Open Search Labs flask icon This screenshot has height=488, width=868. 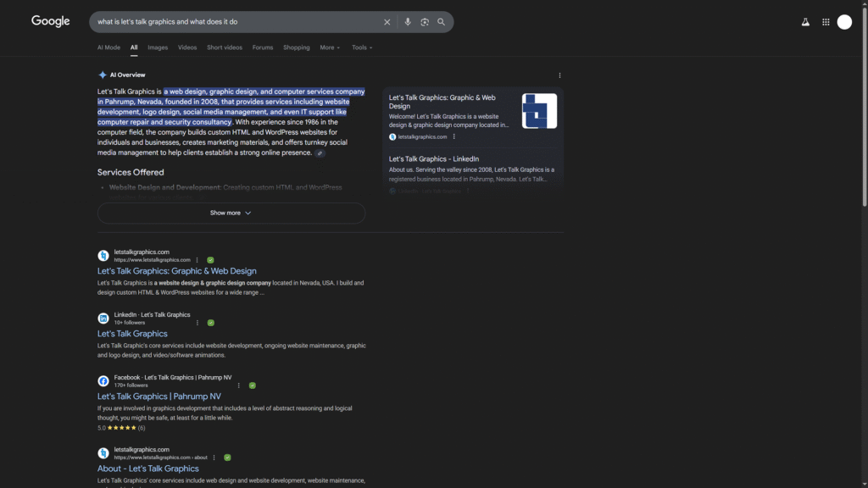(x=805, y=22)
